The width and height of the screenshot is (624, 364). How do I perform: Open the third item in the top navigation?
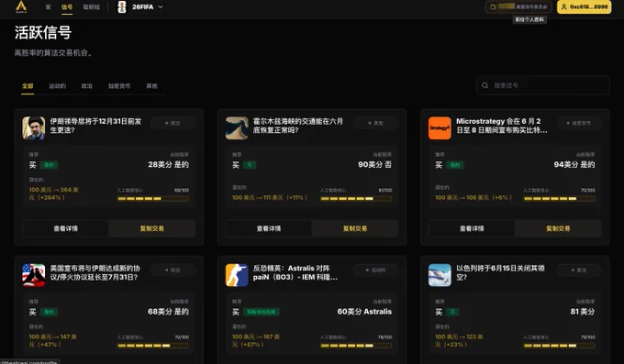(x=92, y=7)
